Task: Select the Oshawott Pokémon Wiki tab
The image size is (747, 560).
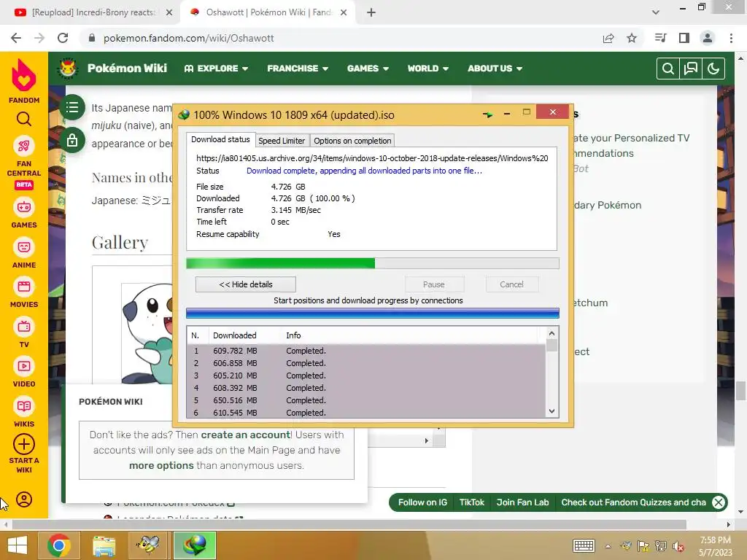Action: tap(267, 12)
